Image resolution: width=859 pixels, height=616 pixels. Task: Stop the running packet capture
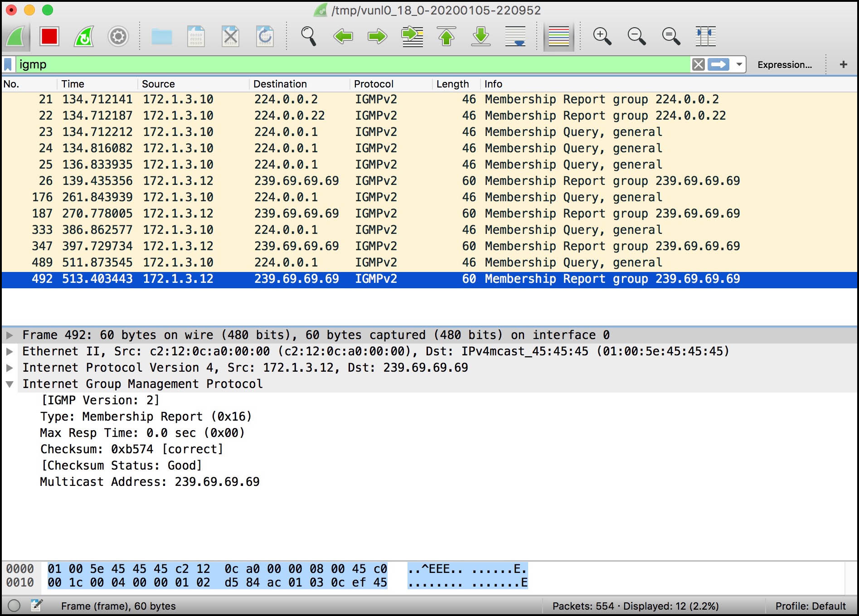49,36
